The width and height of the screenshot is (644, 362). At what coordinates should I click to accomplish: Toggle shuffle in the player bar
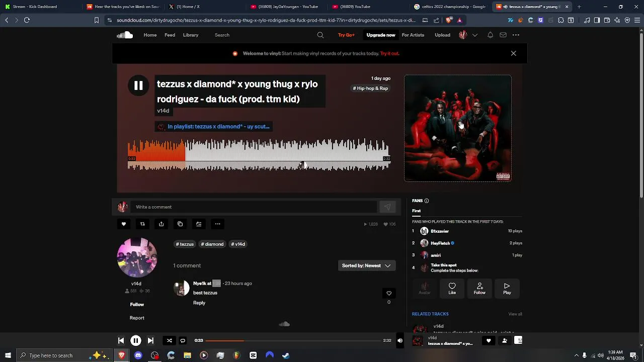(x=169, y=340)
